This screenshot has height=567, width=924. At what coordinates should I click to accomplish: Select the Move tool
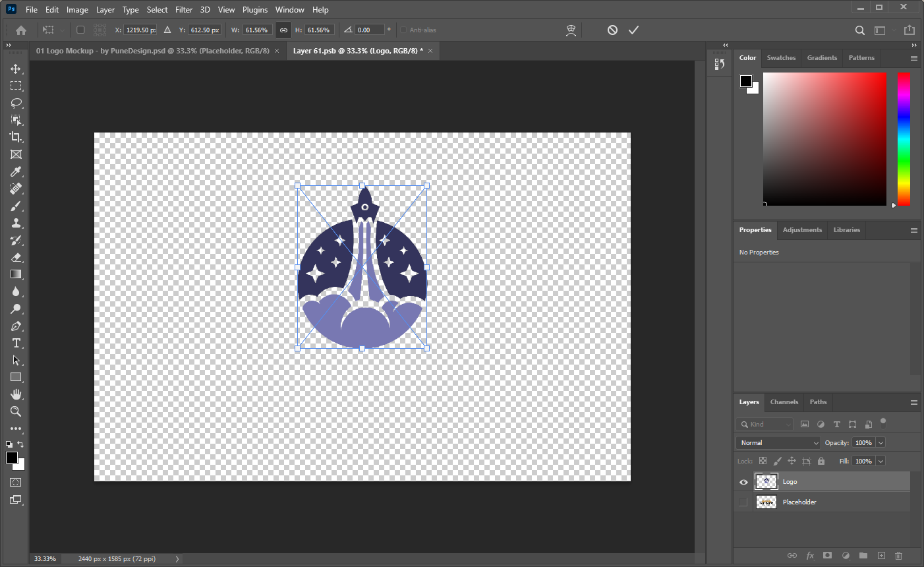coord(16,69)
